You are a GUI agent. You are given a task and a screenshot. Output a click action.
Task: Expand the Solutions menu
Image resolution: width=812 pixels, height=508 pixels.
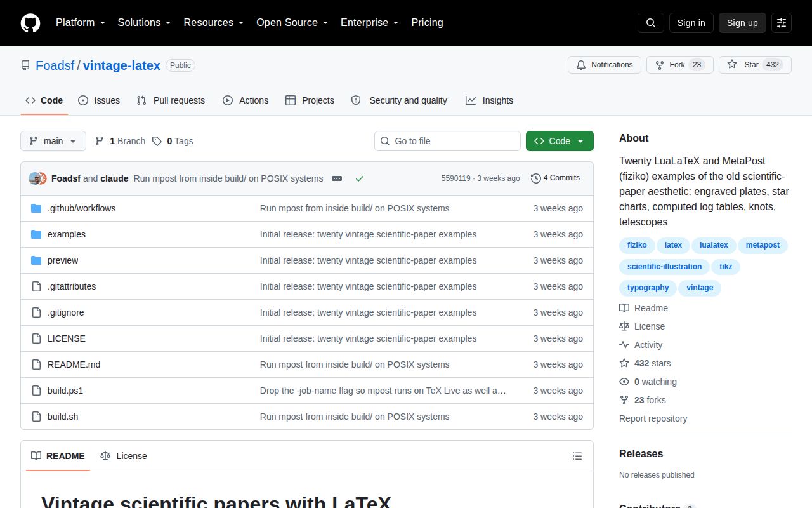coord(144,23)
